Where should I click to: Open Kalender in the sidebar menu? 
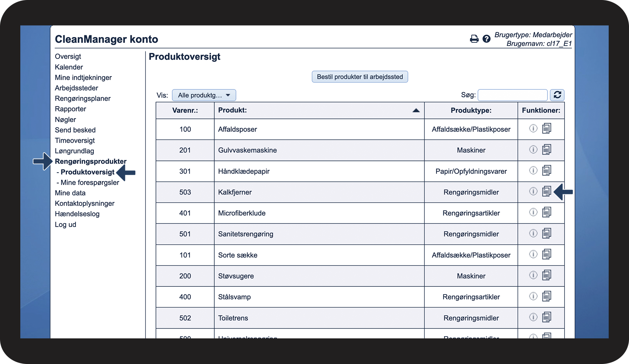(x=69, y=67)
